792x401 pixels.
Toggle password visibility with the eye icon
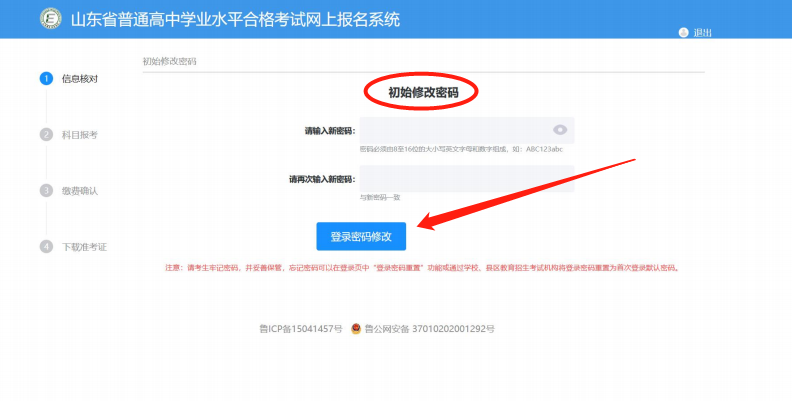(560, 130)
